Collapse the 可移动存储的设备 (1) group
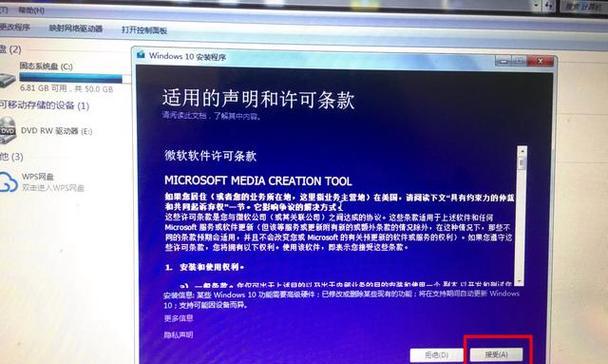 pos(44,105)
